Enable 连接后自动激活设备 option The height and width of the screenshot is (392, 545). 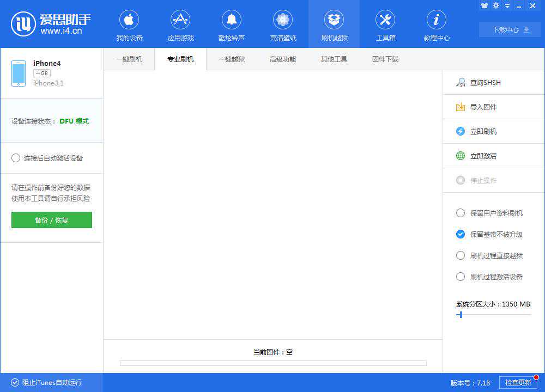[x=16, y=158]
